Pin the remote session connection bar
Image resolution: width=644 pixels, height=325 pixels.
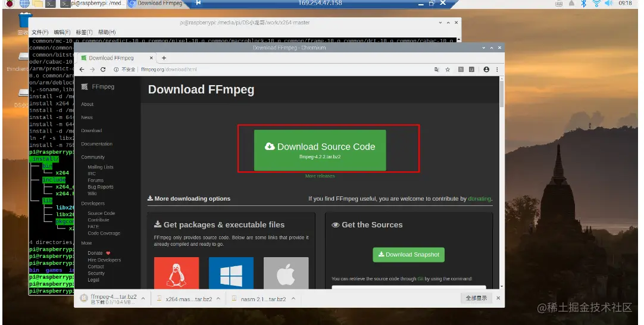[x=198, y=3]
